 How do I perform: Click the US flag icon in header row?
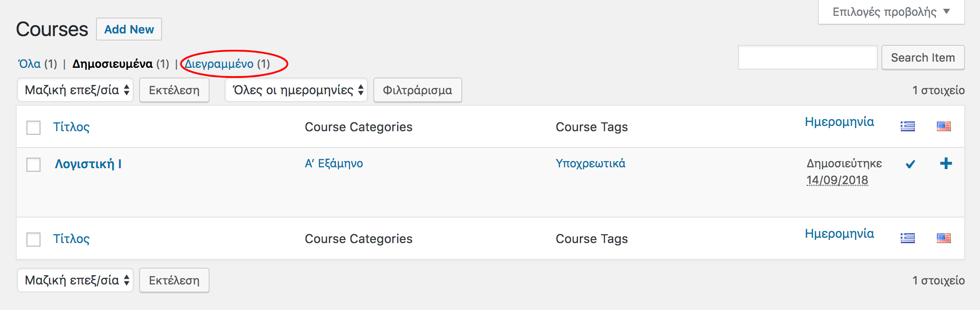pyautogui.click(x=943, y=127)
